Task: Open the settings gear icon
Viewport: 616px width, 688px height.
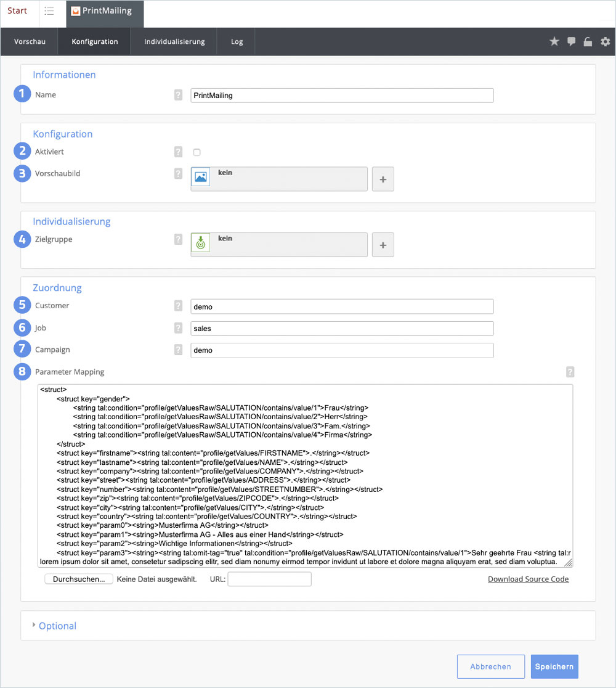Action: click(605, 41)
